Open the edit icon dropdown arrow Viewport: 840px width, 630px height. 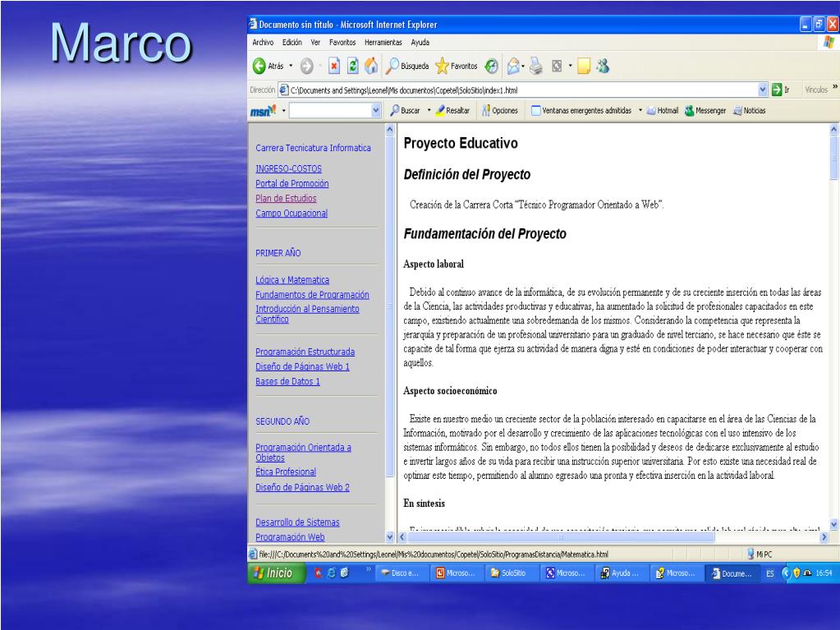(x=570, y=66)
